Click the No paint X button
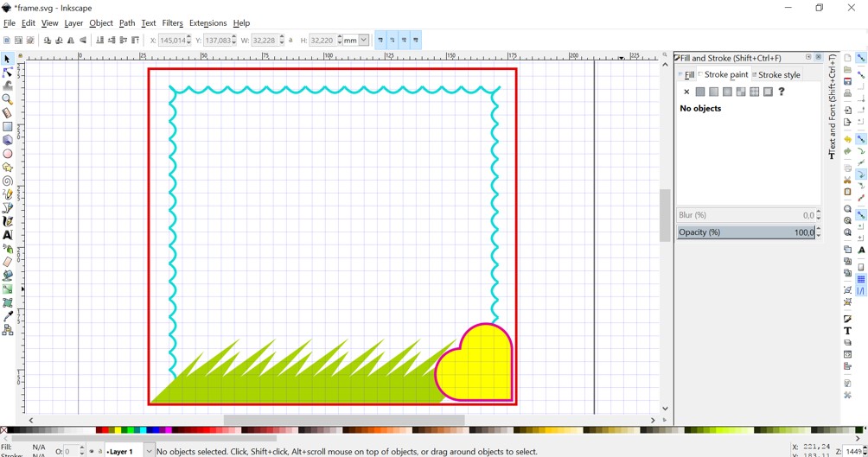This screenshot has height=457, width=868. tap(686, 92)
